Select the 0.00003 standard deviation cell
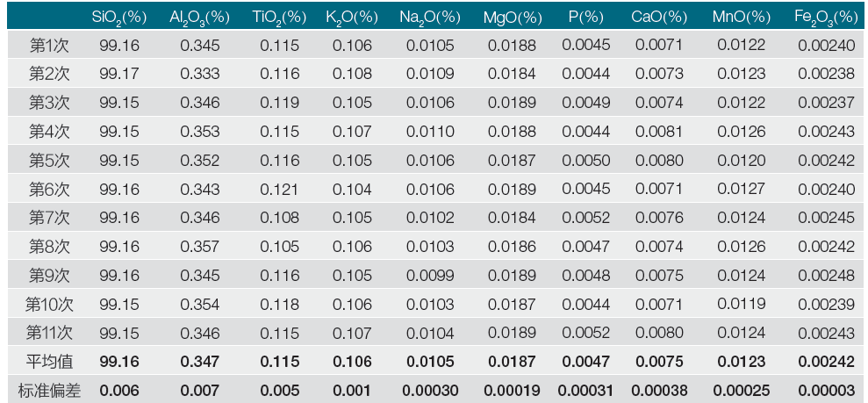The height and width of the screenshot is (403, 868). click(x=826, y=391)
